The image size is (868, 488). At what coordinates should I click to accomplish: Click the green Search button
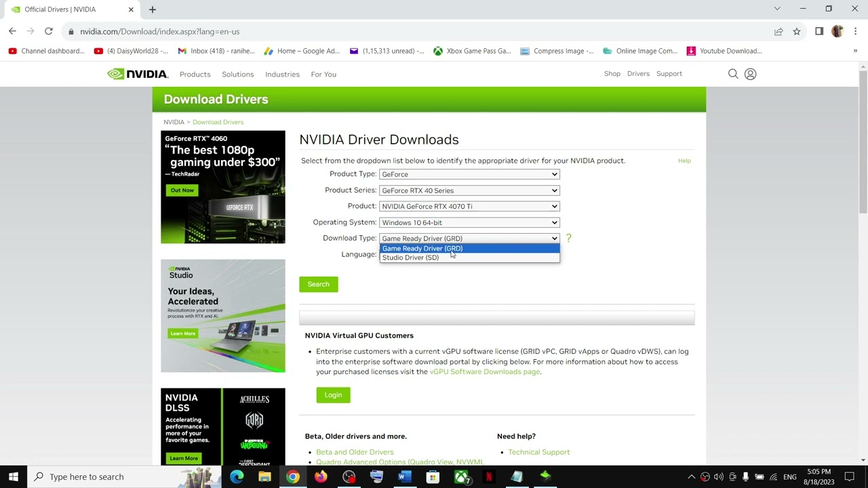(x=319, y=284)
